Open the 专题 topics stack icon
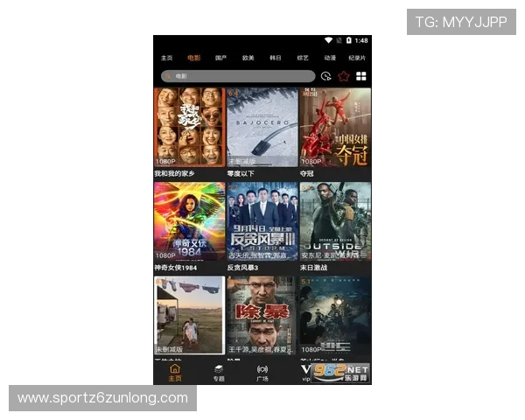The width and height of the screenshot is (525, 420). click(x=219, y=372)
